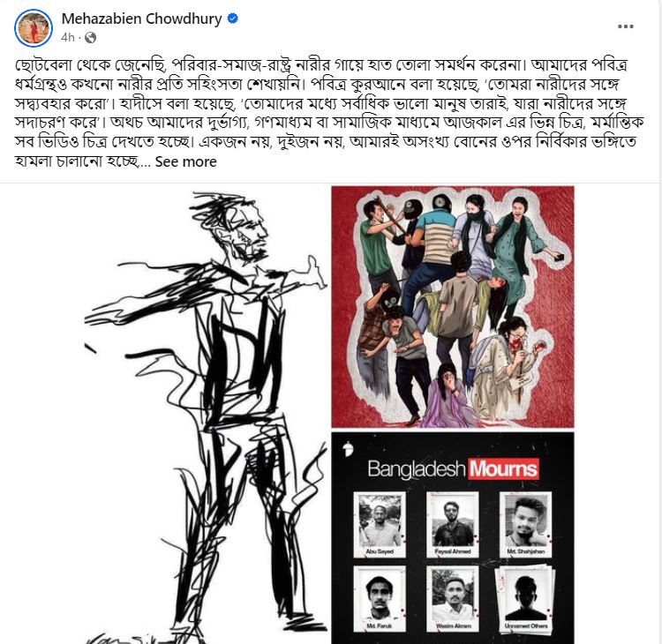Click the Faysal Ahmed photo card
The height and width of the screenshot is (644, 662).
(x=453, y=525)
